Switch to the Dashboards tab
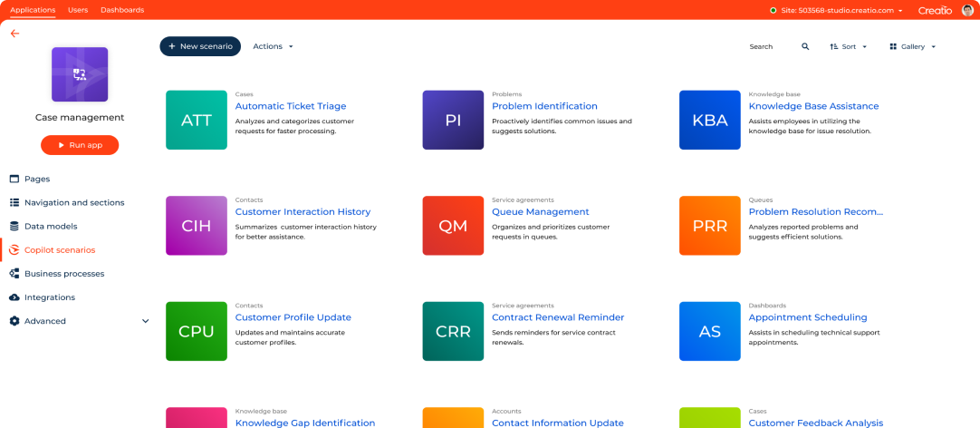Viewport: 980px width, 428px height. click(122, 10)
